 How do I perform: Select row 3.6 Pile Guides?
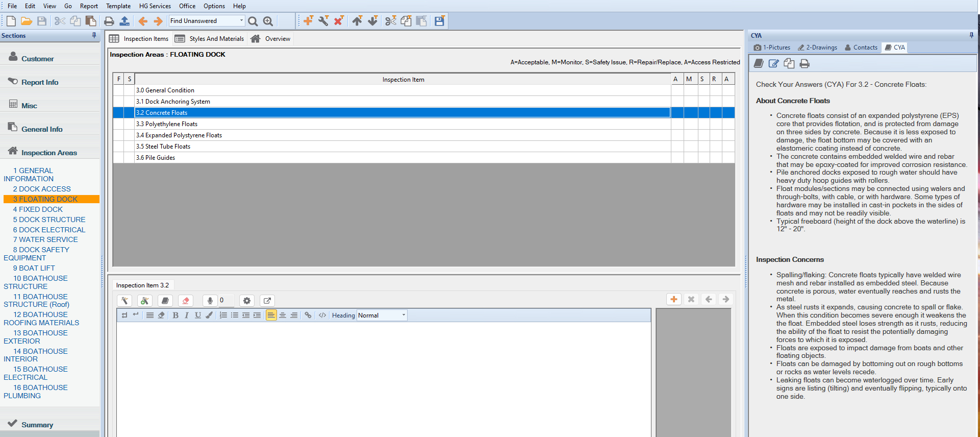(x=403, y=158)
